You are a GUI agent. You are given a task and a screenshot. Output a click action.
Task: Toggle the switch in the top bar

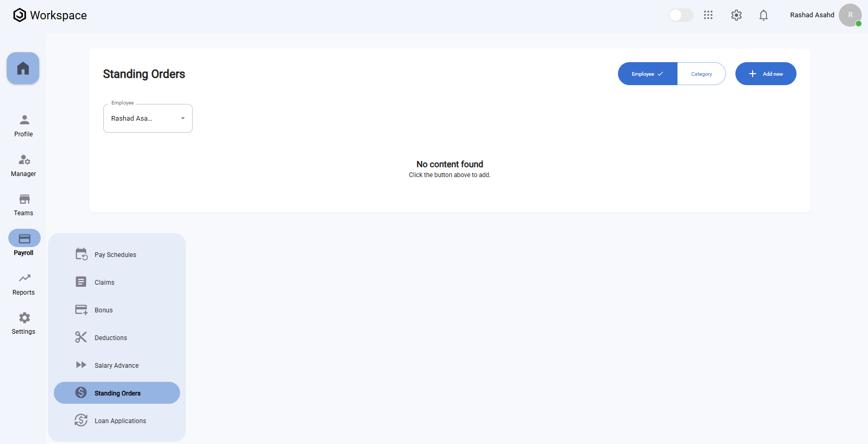click(681, 15)
